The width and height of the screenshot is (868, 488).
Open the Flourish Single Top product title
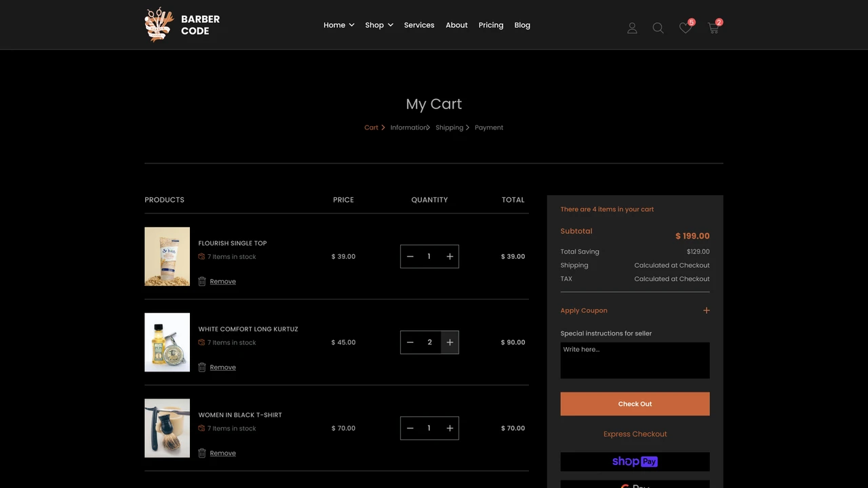point(233,243)
